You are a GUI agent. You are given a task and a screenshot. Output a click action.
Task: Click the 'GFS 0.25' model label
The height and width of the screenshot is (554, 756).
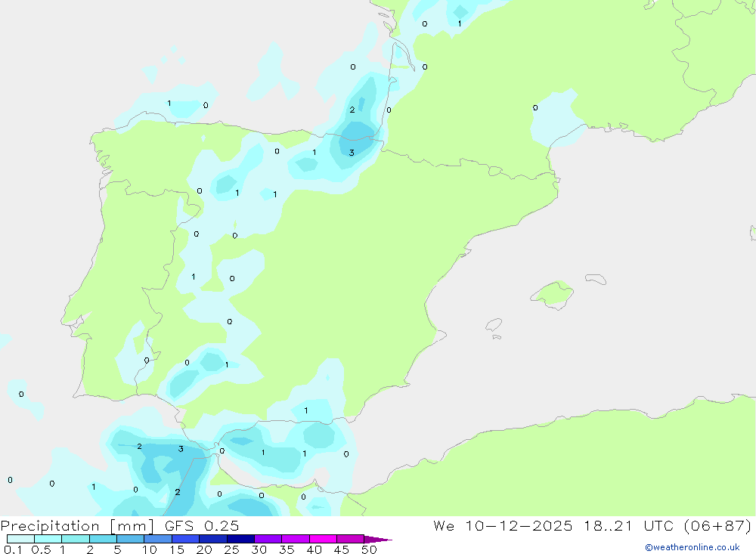pyautogui.click(x=202, y=525)
